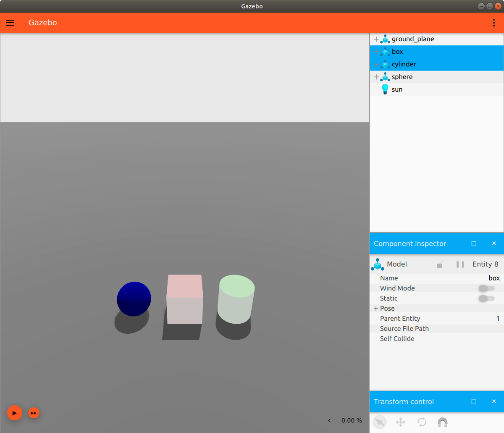The height and width of the screenshot is (433, 504).
Task: Activate the rotate mode tool
Action: pos(422,422)
